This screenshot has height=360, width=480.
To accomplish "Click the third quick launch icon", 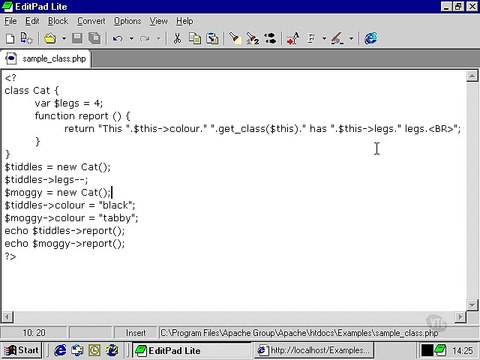I will [94, 350].
